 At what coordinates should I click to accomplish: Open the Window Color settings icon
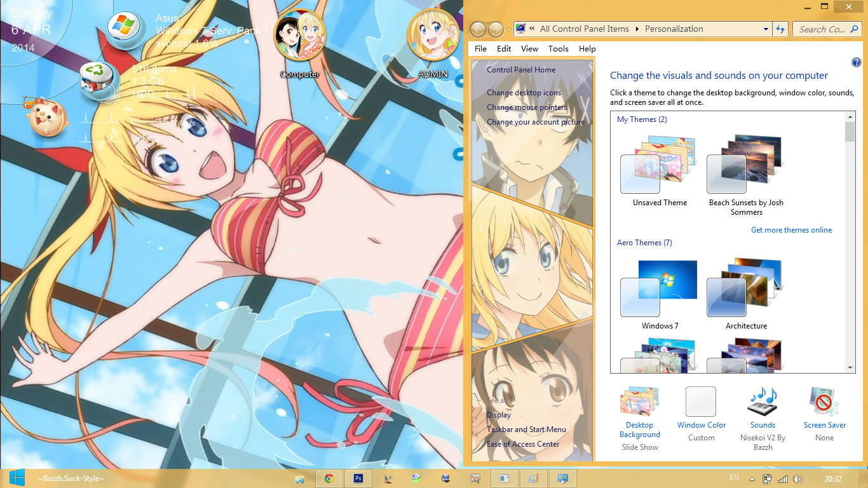point(701,401)
